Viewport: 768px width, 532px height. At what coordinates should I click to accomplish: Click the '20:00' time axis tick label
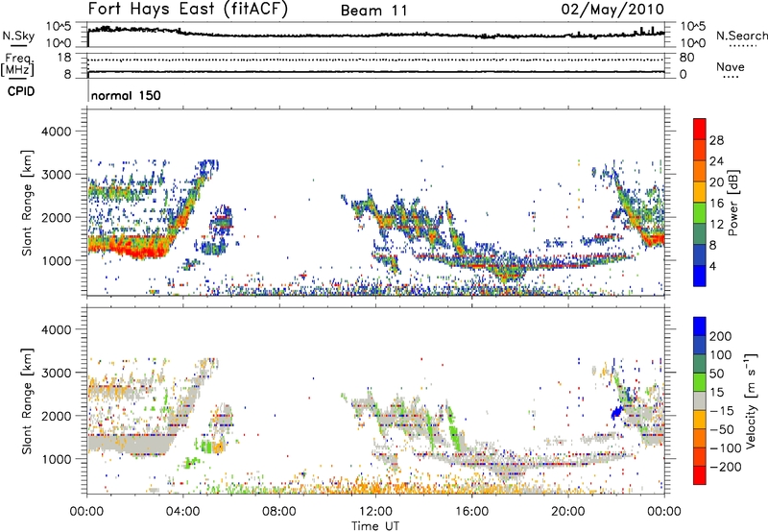pos(567,512)
